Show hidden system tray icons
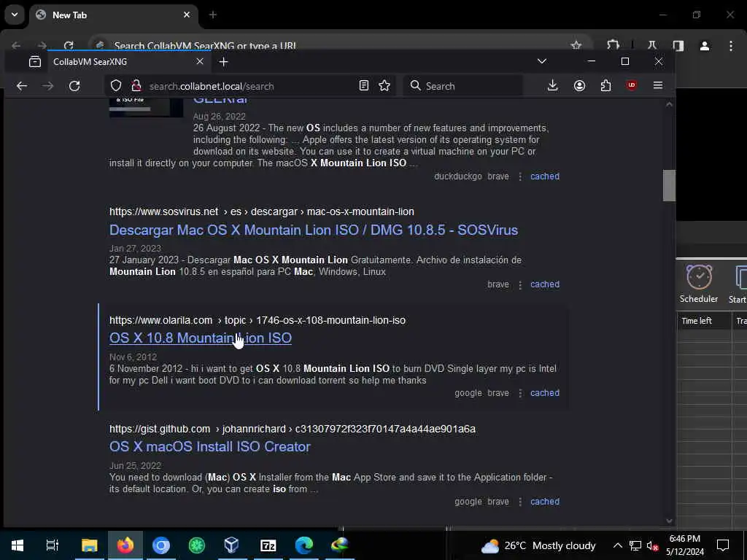 (x=617, y=545)
